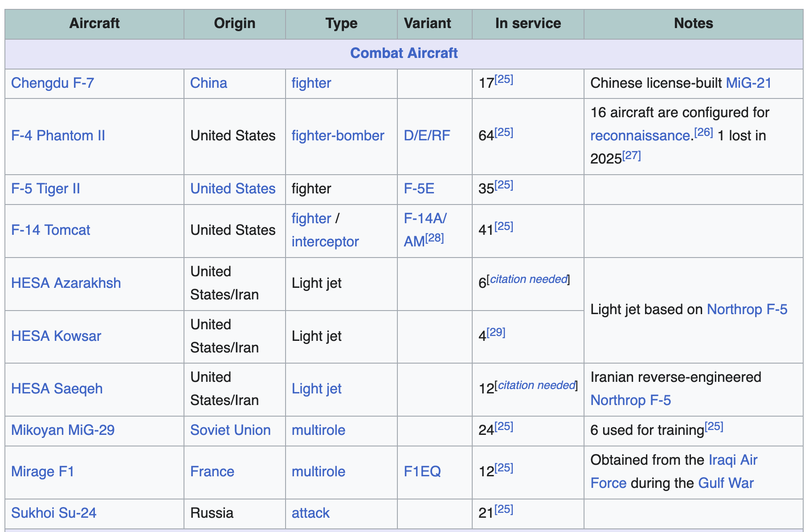This screenshot has width=809, height=532.
Task: Open citation [25] beside 64 in service
Action: click(x=504, y=132)
